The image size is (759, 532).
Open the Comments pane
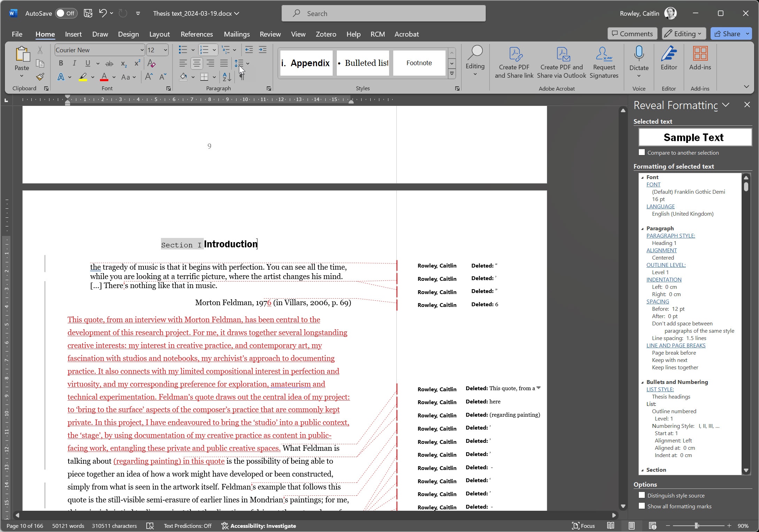point(632,34)
